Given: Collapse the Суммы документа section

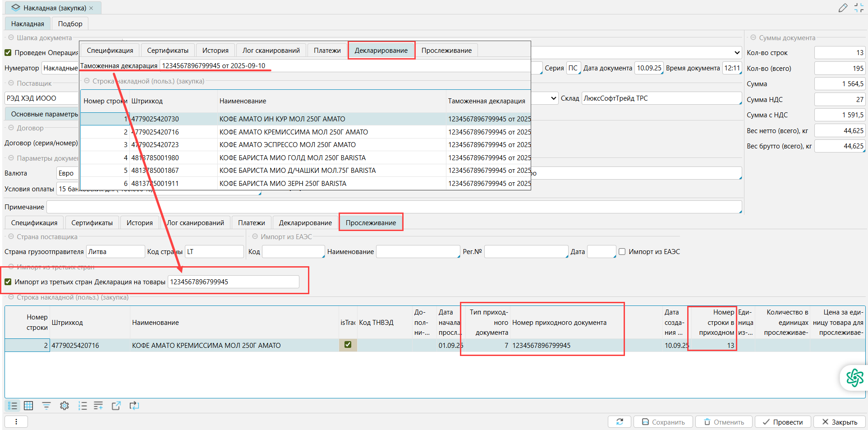Looking at the screenshot, I should coord(753,37).
